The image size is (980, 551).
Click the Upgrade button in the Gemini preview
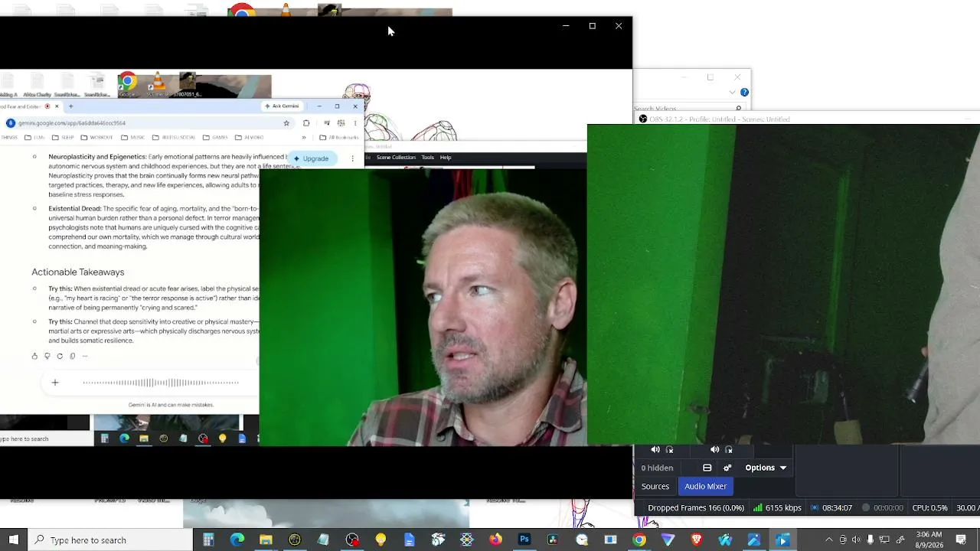(311, 158)
